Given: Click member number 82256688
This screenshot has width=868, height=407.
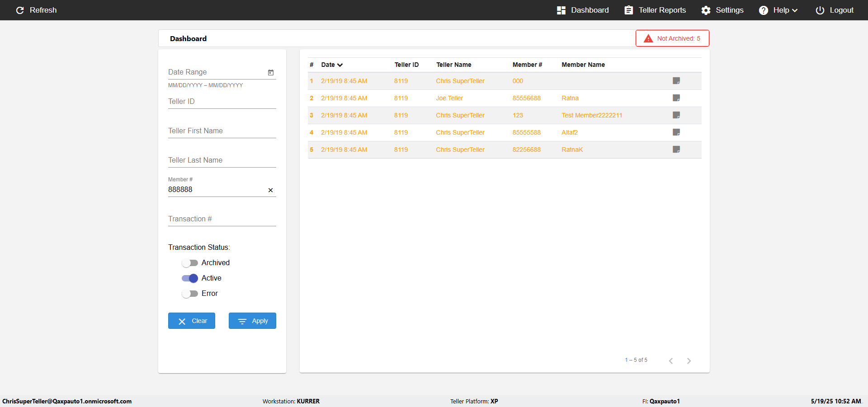Looking at the screenshot, I should (526, 150).
